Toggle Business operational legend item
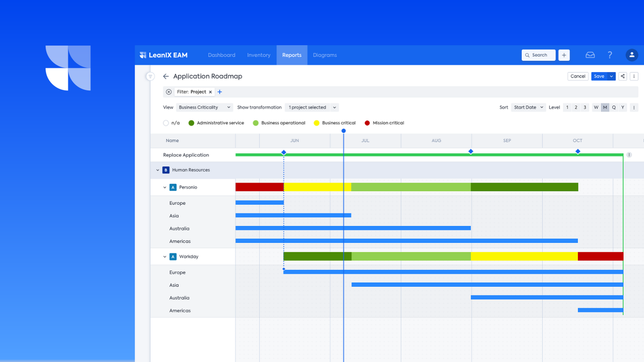 [x=279, y=123]
